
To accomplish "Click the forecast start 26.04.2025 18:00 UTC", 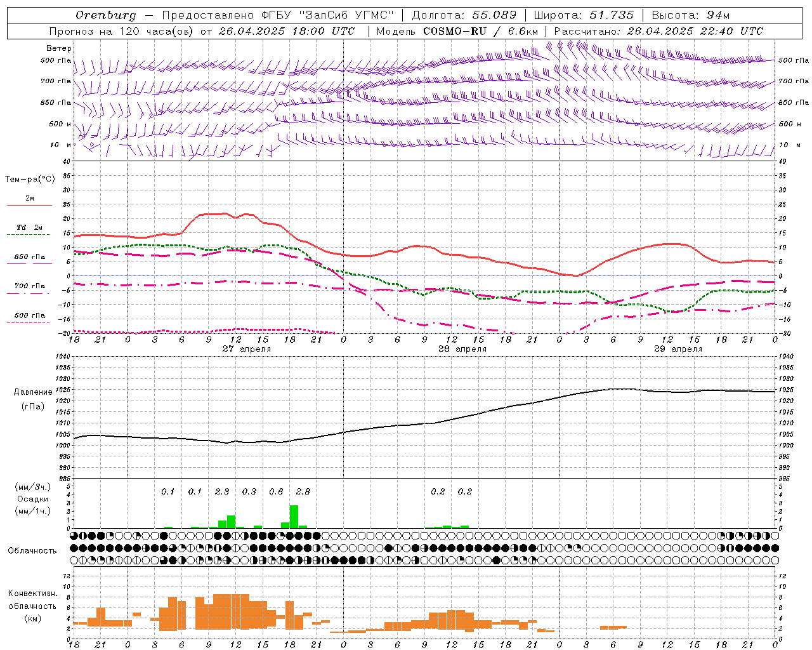I will 286,31.
